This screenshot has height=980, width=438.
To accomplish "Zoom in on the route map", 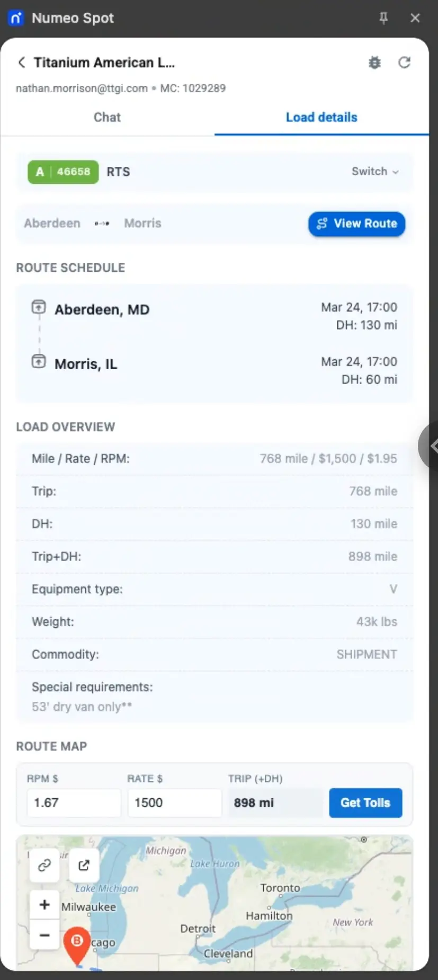I will [44, 904].
